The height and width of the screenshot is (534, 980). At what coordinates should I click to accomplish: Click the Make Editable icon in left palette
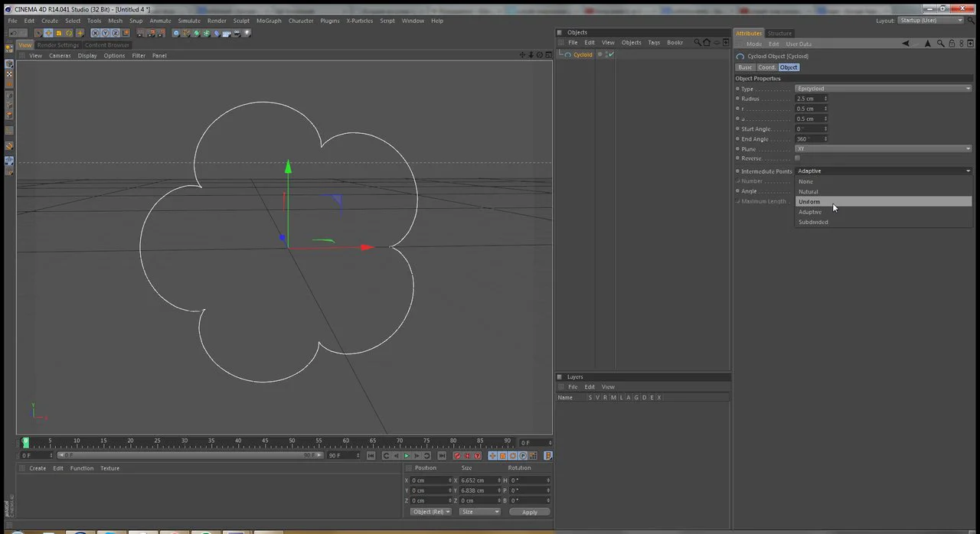click(9, 48)
